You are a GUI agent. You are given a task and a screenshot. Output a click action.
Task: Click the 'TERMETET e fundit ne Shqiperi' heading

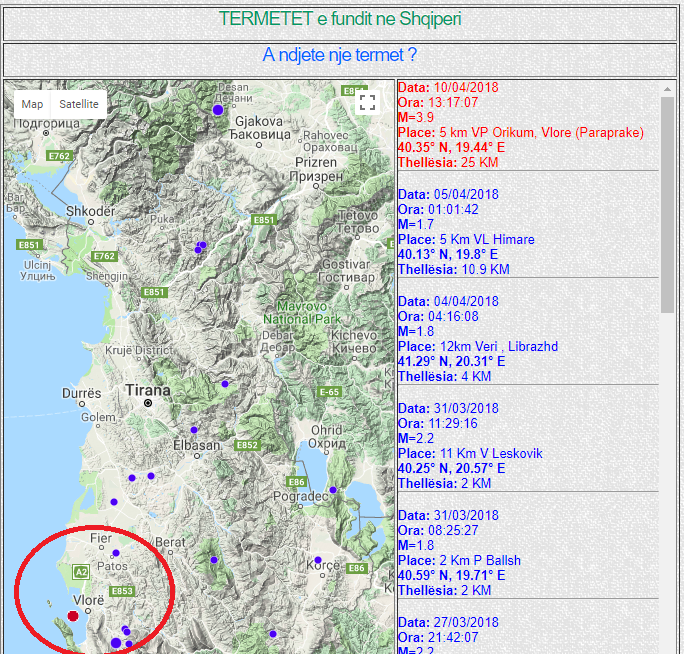[339, 19]
